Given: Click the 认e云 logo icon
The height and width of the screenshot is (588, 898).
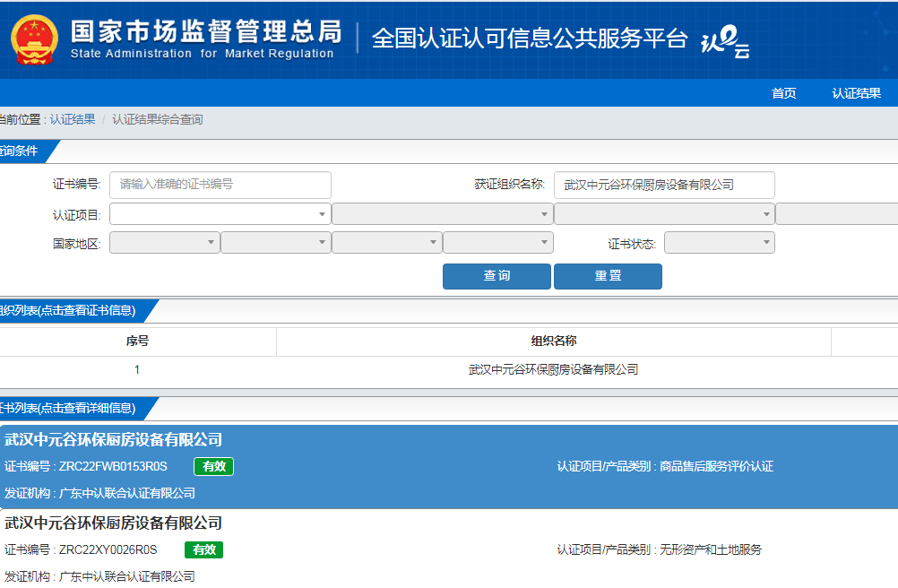Looking at the screenshot, I should [x=725, y=41].
